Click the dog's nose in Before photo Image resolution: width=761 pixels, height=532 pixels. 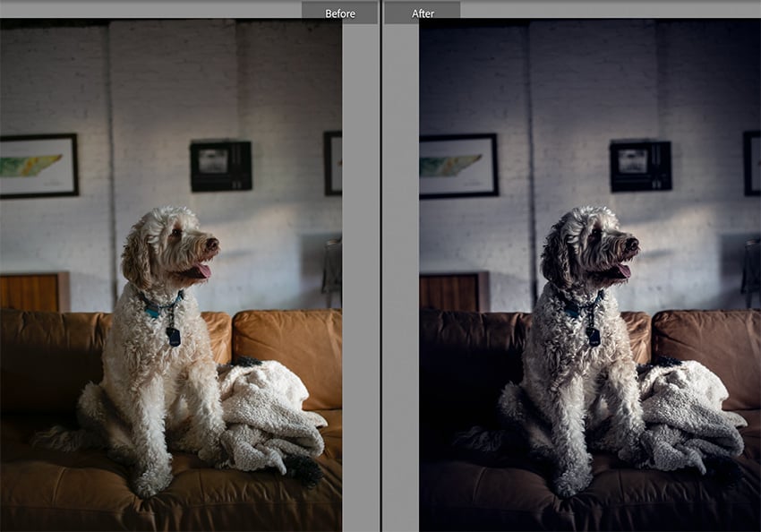point(212,242)
